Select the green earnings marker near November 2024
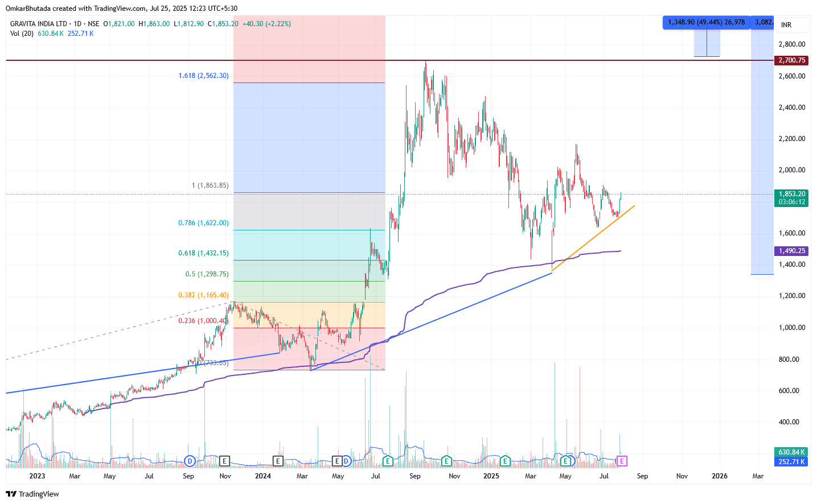 click(x=446, y=461)
